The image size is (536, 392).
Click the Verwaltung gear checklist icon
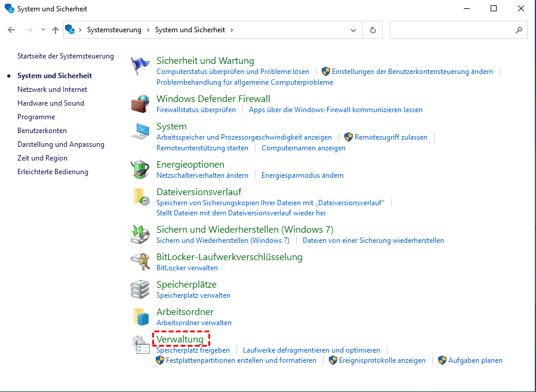tap(141, 344)
